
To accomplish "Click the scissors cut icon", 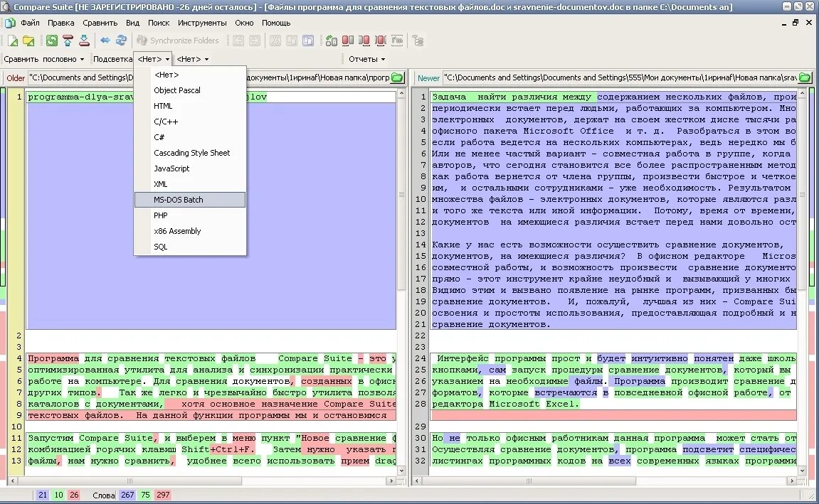I will click(x=275, y=41).
